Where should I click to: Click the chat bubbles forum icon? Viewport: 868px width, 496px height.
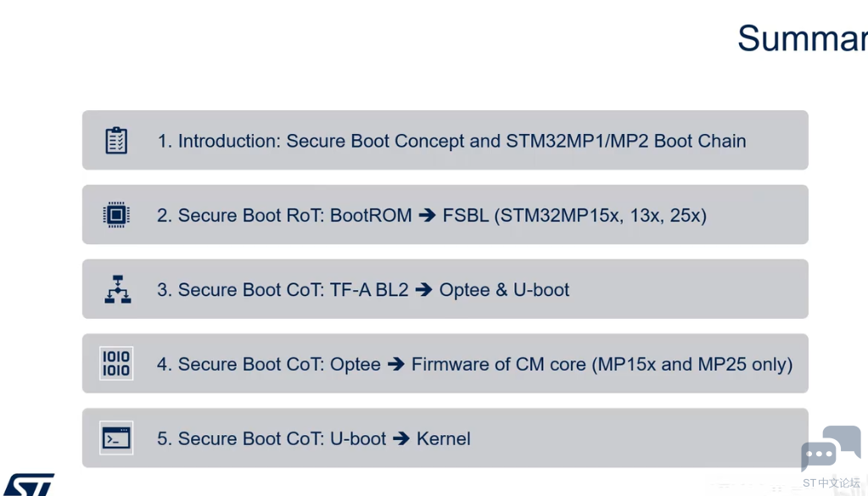pyautogui.click(x=831, y=449)
